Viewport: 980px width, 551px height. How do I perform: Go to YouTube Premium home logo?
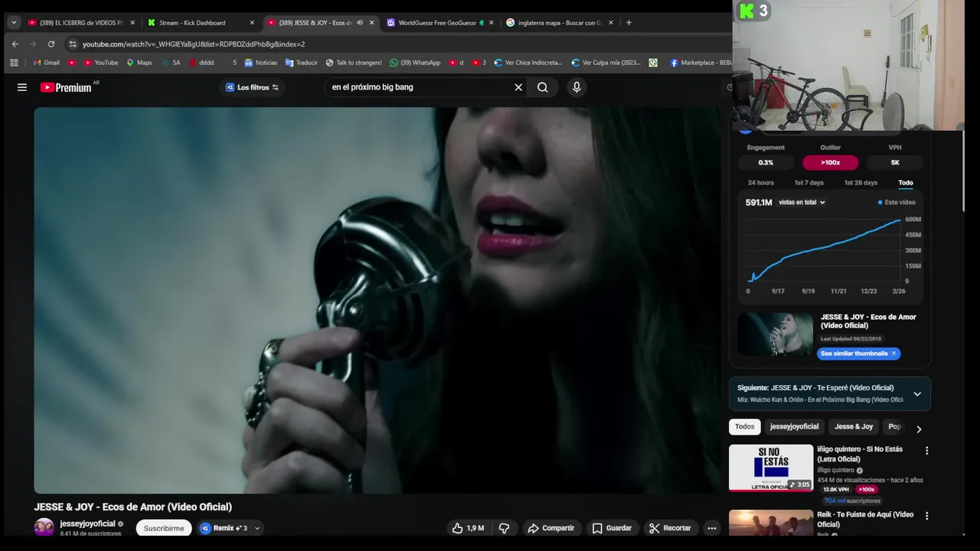pos(66,87)
